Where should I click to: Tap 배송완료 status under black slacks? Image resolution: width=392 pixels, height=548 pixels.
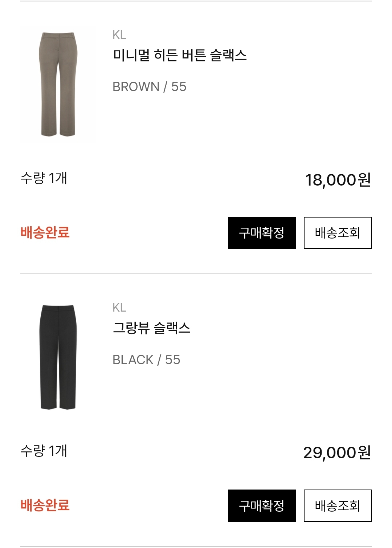45,505
